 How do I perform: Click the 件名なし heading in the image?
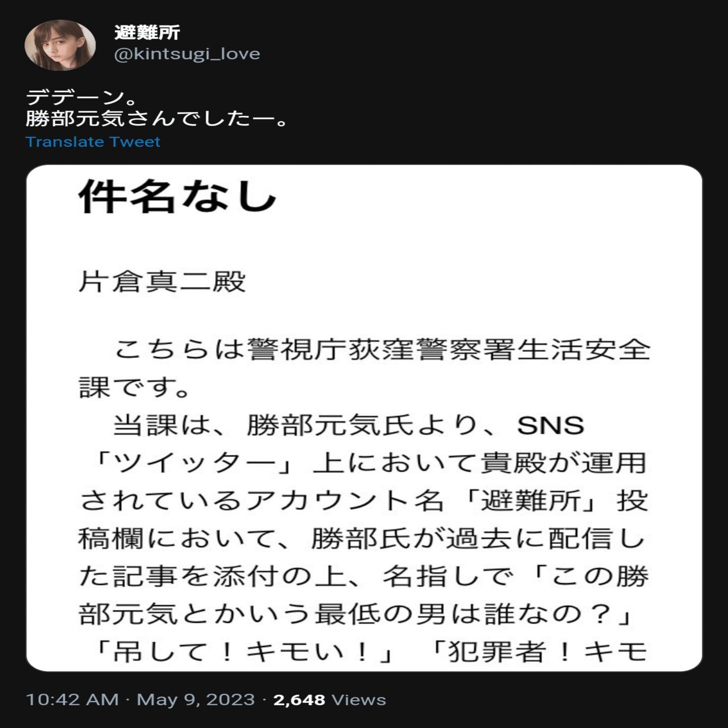(x=177, y=197)
